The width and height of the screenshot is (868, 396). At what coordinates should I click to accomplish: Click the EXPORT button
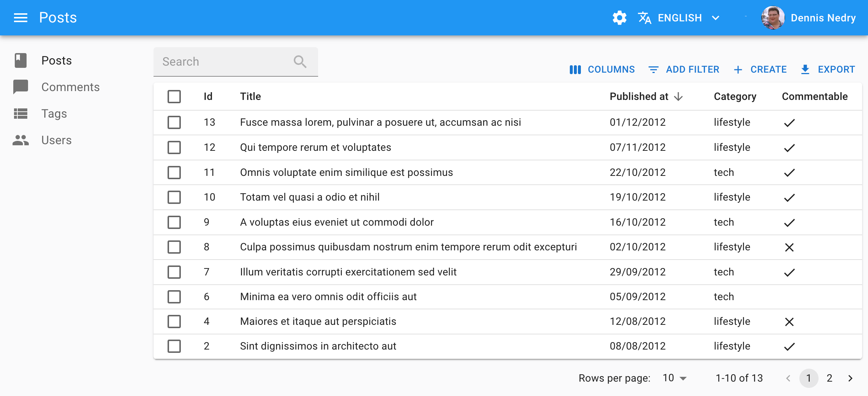828,69
